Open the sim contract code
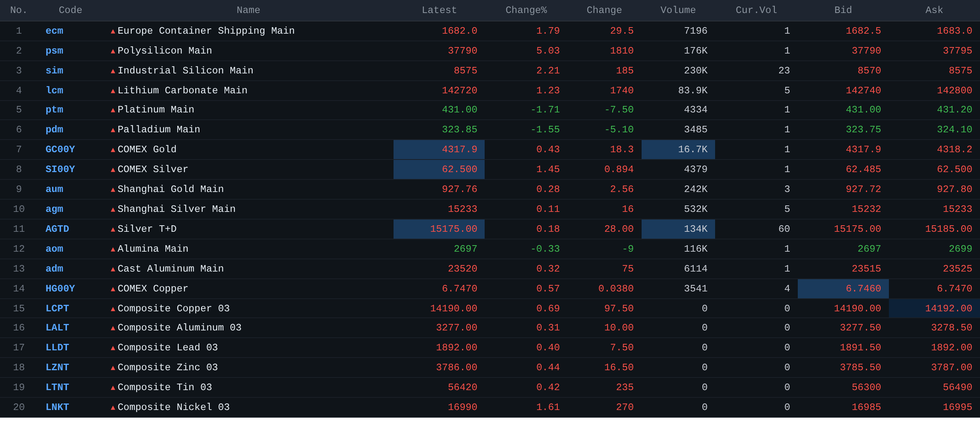Image resolution: width=980 pixels, height=423 pixels. [54, 71]
